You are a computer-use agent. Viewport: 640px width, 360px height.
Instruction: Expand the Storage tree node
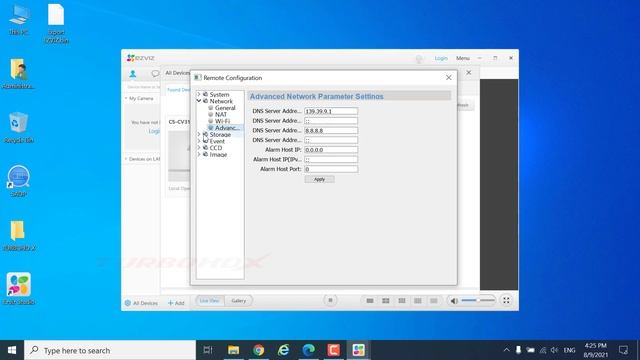pyautogui.click(x=199, y=134)
